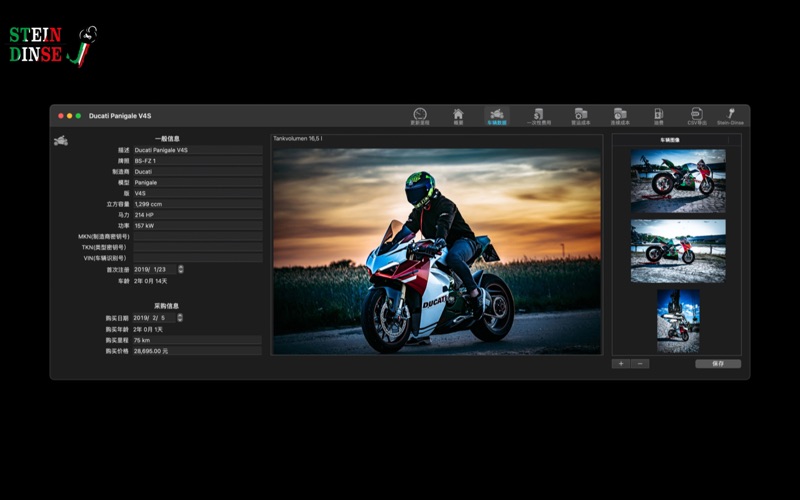This screenshot has height=500, width=800.
Task: Click the 车辆图像 panel header
Action: 670,140
